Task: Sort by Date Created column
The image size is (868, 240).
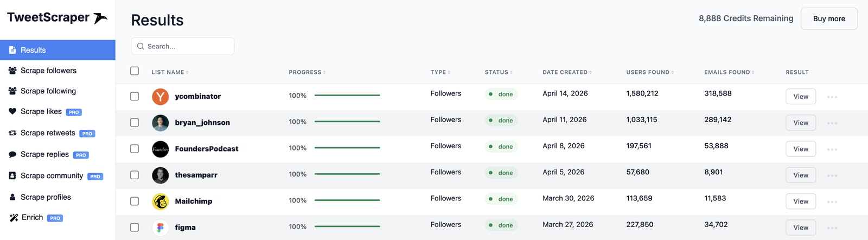Action: point(567,72)
